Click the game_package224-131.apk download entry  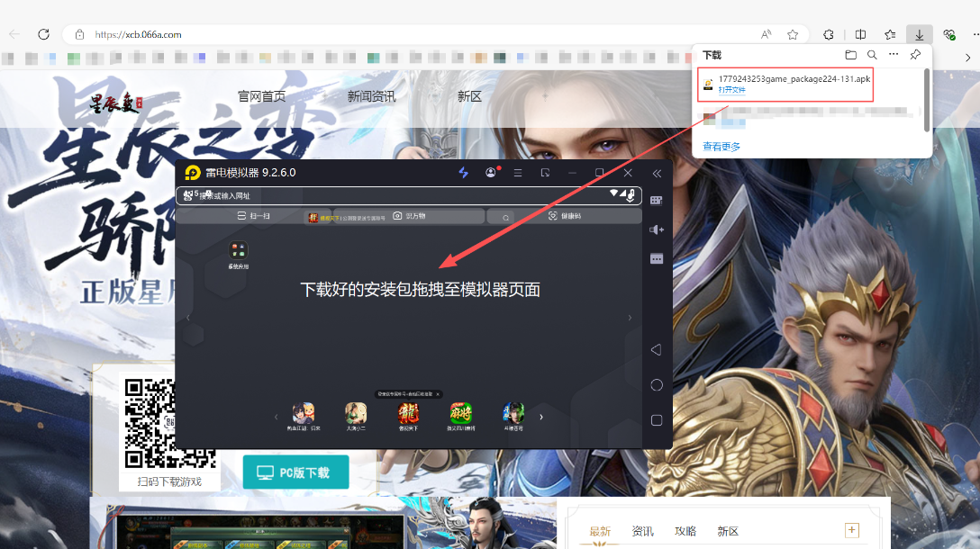click(x=785, y=85)
